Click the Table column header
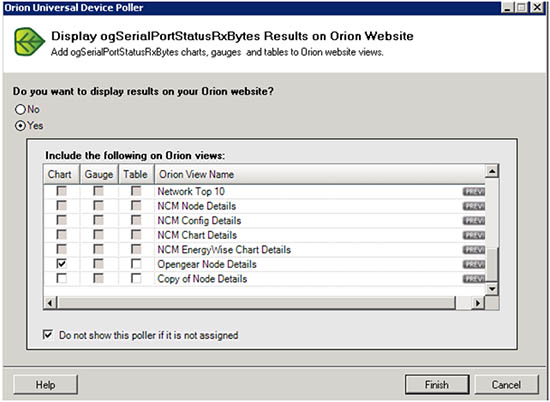550x402 pixels. pos(136,174)
